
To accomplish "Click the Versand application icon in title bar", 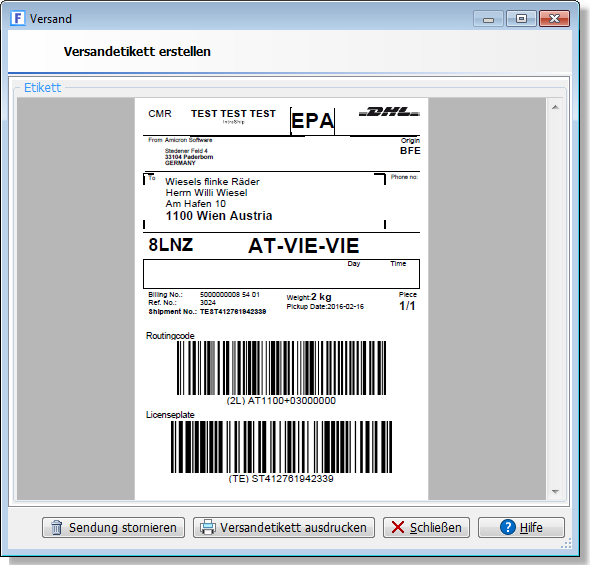I will (x=17, y=18).
